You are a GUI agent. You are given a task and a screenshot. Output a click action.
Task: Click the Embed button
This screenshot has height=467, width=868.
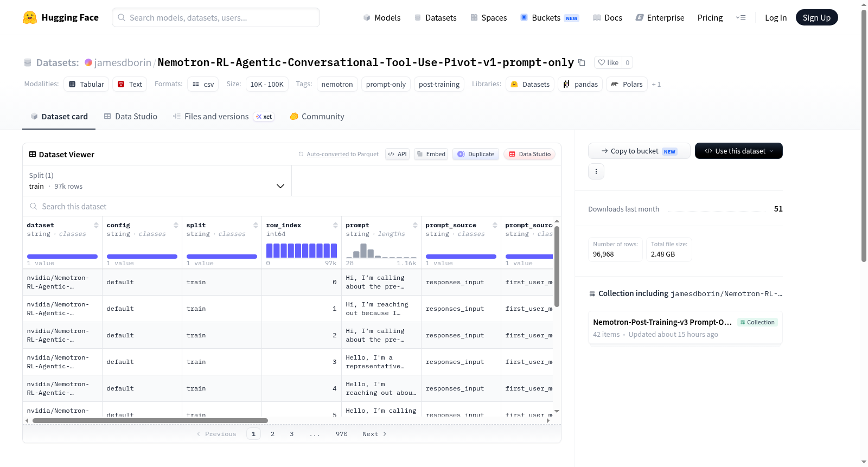(x=431, y=154)
